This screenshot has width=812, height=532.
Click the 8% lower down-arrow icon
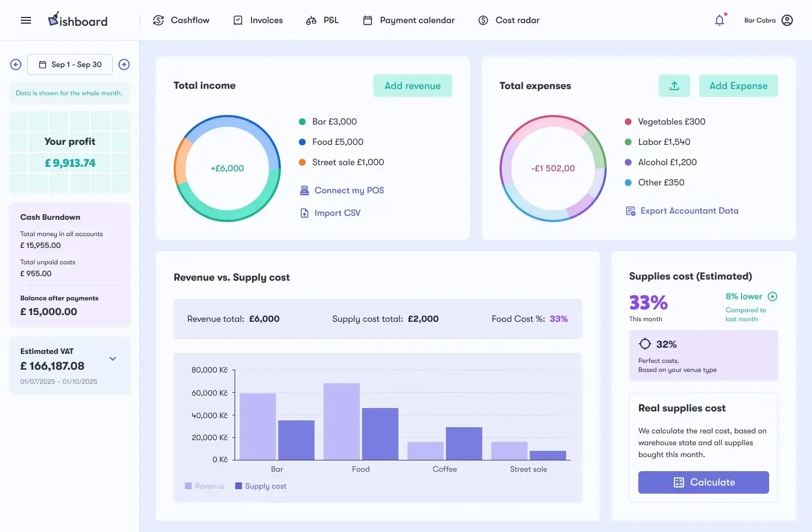[773, 296]
